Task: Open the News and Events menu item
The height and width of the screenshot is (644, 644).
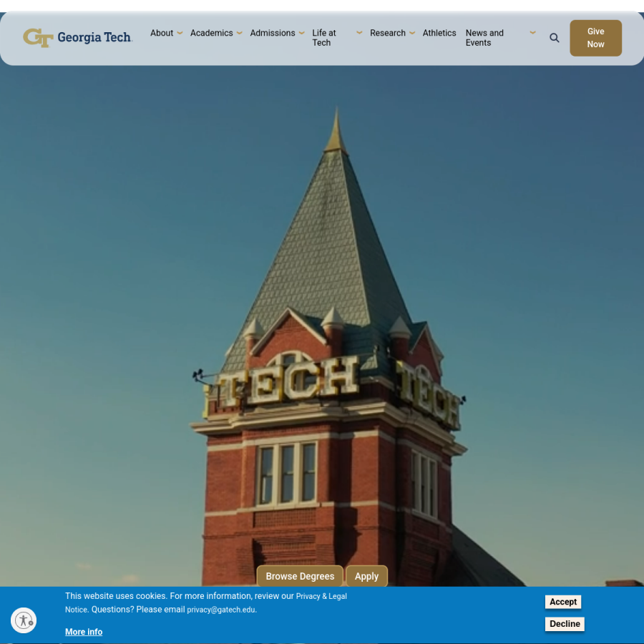Action: pos(484,38)
